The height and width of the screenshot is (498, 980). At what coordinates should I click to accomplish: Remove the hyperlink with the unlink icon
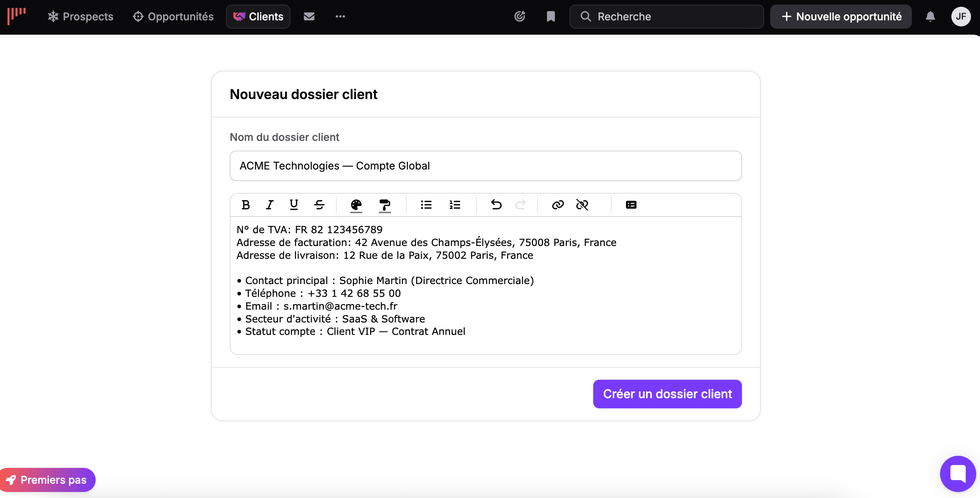tap(582, 205)
